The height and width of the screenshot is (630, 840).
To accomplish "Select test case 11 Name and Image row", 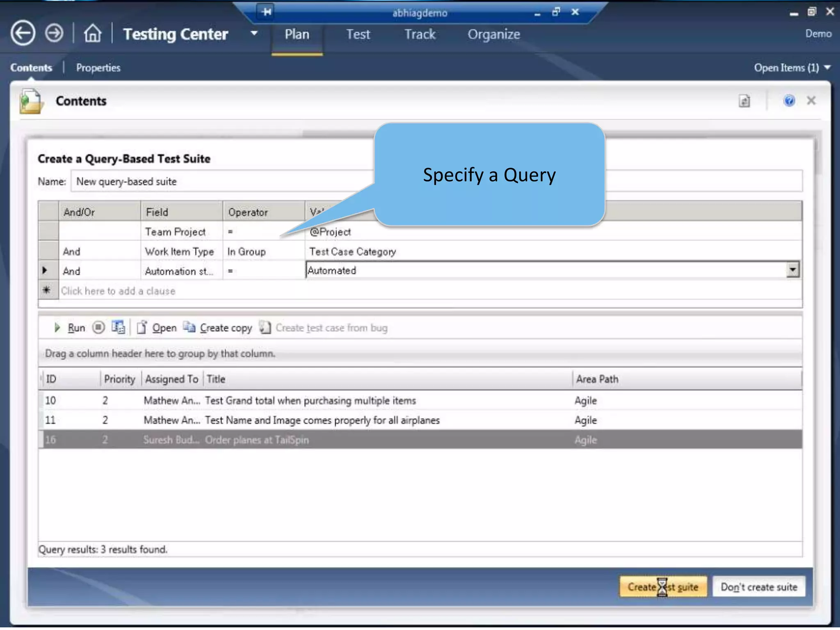I will (420, 420).
